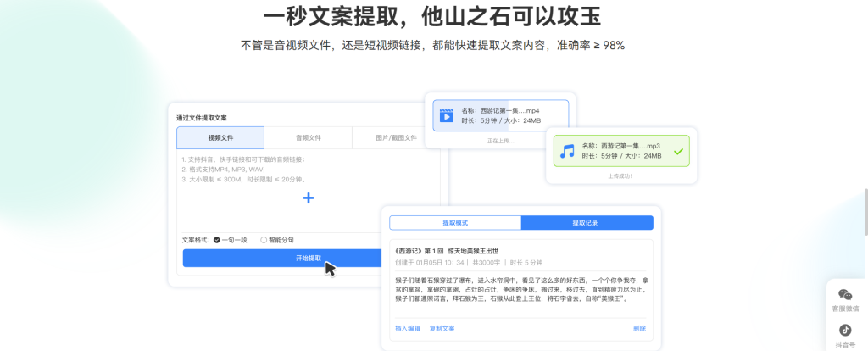Select the 智能分句 format option
The width and height of the screenshot is (868, 351).
[277, 240]
